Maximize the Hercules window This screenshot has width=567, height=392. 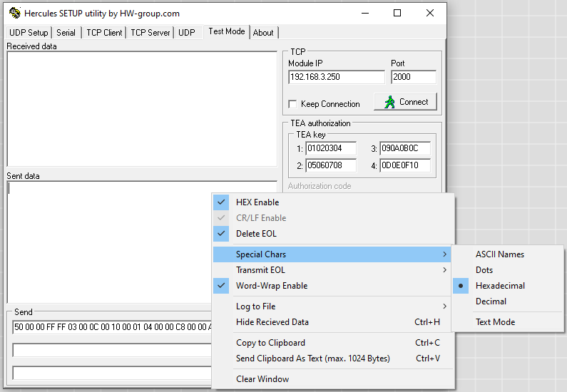click(397, 13)
